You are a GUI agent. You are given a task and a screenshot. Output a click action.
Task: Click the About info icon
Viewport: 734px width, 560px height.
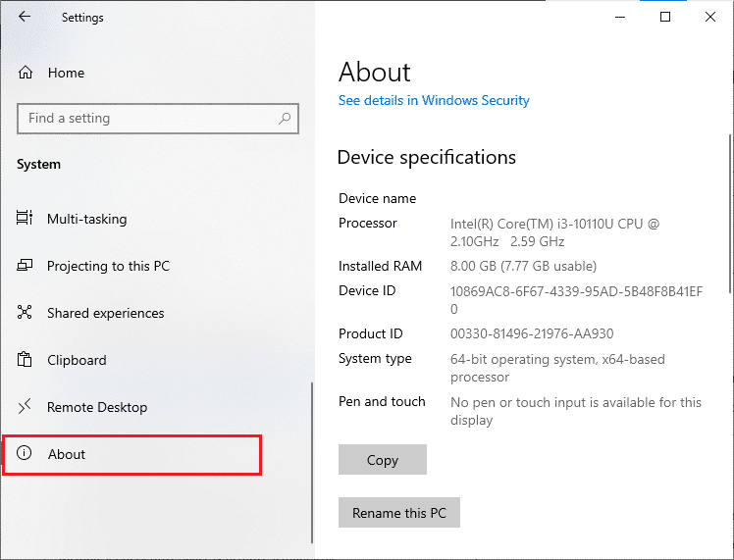click(x=26, y=454)
